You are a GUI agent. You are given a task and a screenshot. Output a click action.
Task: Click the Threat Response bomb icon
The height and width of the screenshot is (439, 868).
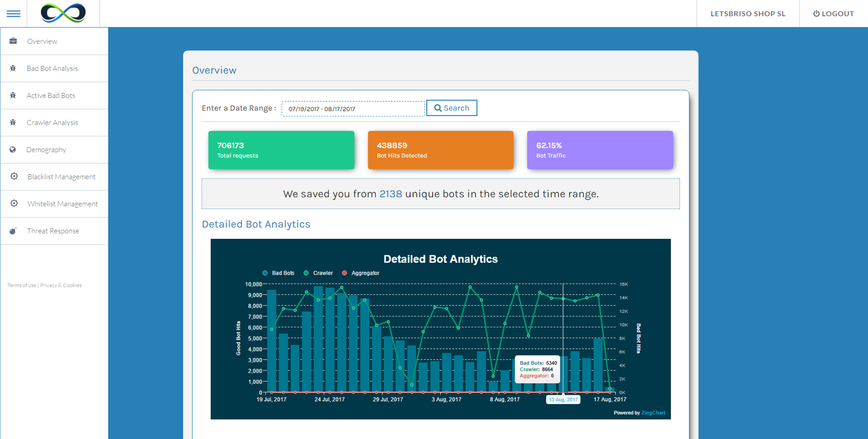point(13,231)
